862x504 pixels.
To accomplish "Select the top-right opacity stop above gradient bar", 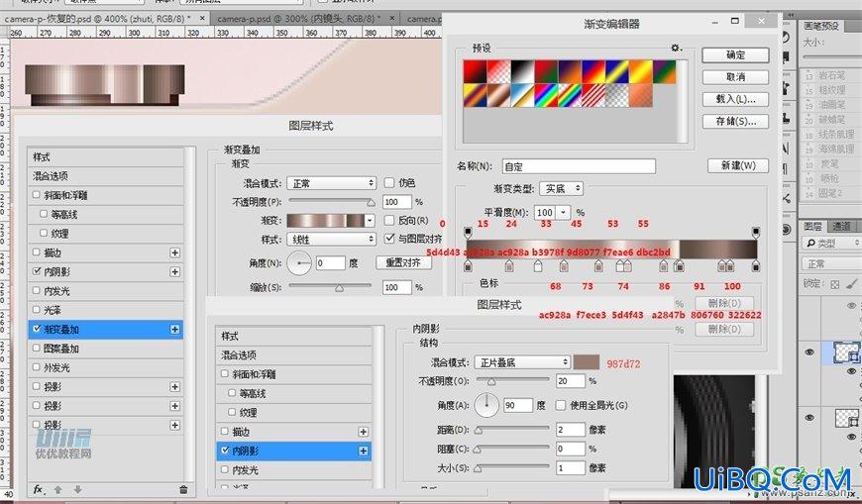I will pyautogui.click(x=756, y=232).
